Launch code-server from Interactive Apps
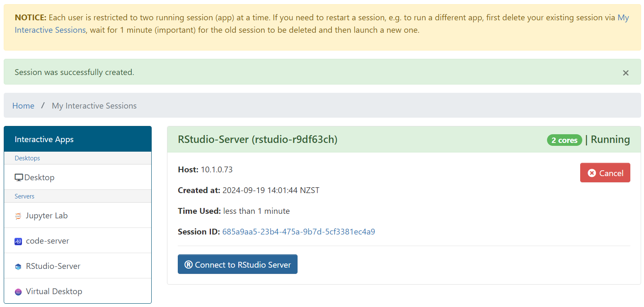The width and height of the screenshot is (644, 307). pos(47,241)
